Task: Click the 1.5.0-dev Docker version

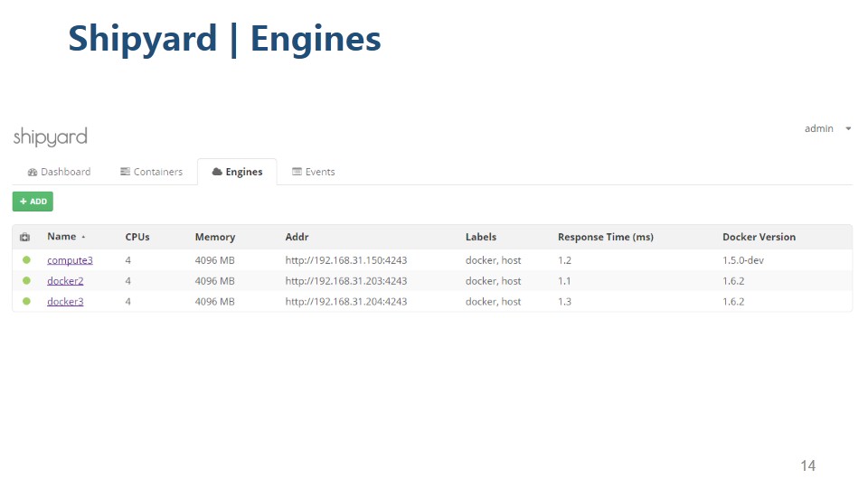Action: click(743, 260)
